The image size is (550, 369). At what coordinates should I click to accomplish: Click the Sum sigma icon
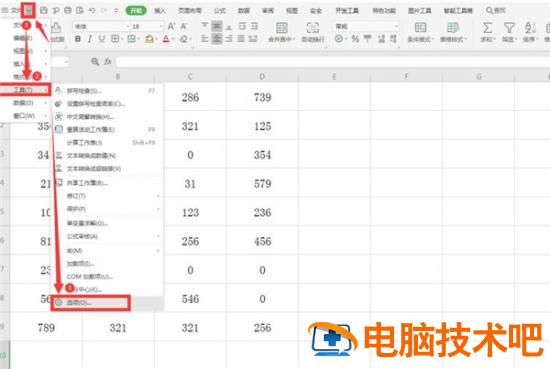487,28
